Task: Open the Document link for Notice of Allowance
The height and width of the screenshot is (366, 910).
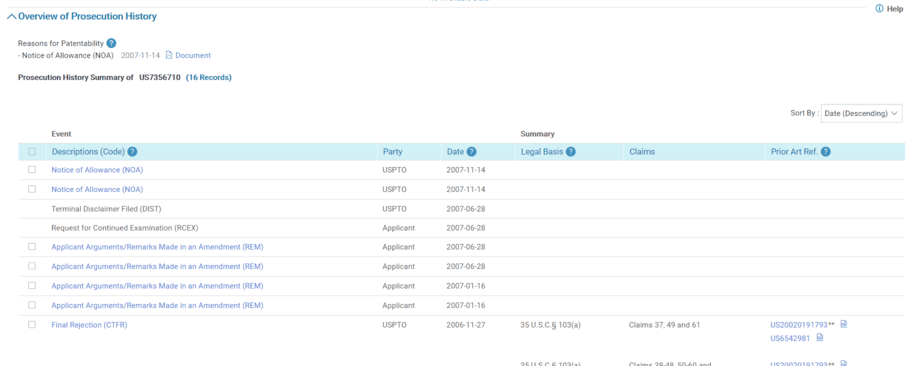Action: coord(193,56)
